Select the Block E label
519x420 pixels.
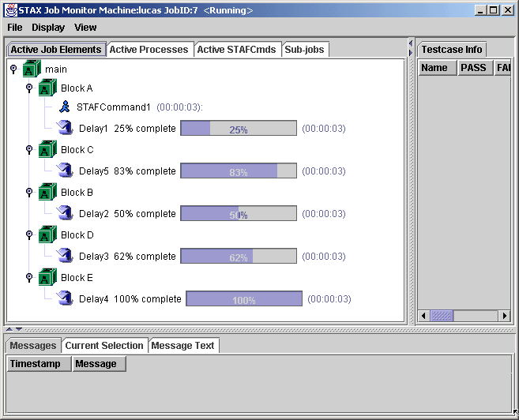(77, 277)
